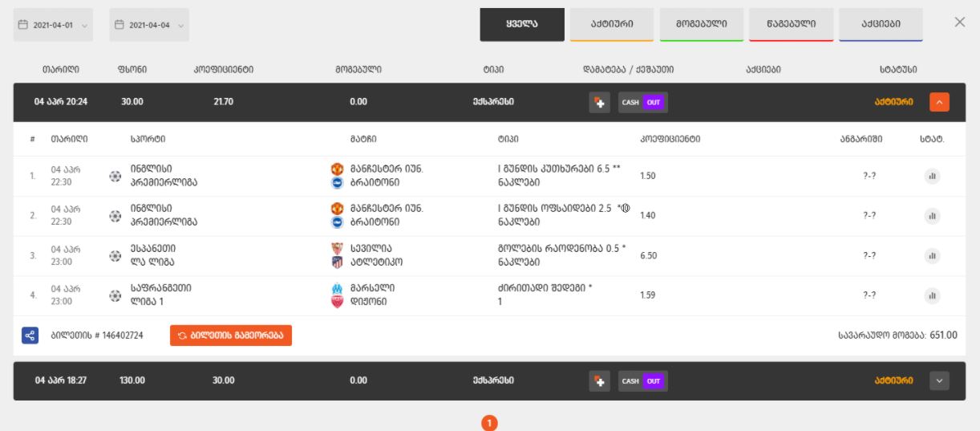Screen dimensions: 980x431
Task: Click the calendar icon of end date
Action: click(119, 25)
